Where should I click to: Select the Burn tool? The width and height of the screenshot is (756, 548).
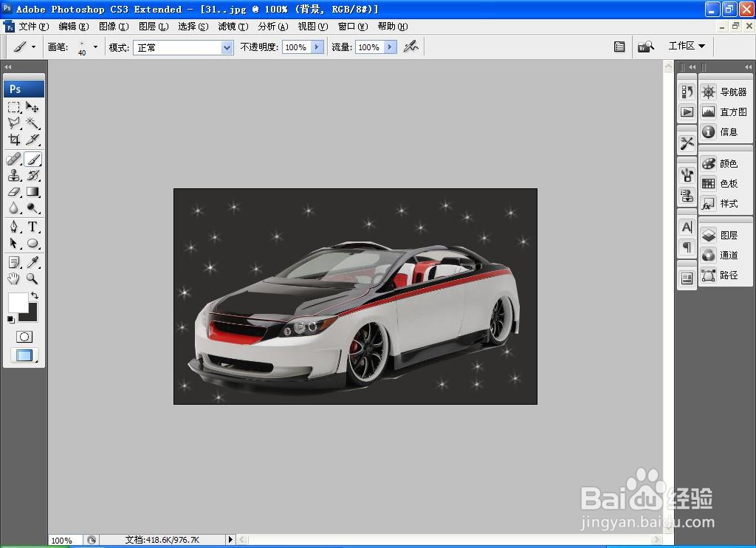point(32,208)
